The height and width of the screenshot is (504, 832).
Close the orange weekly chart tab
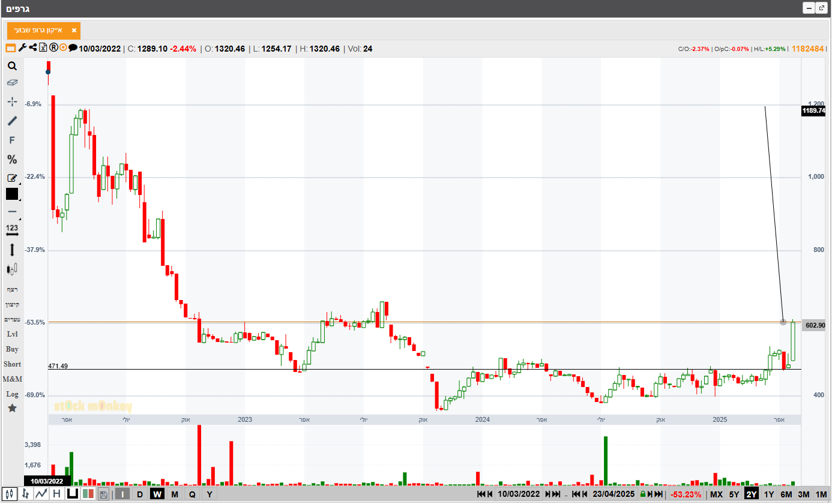(74, 30)
